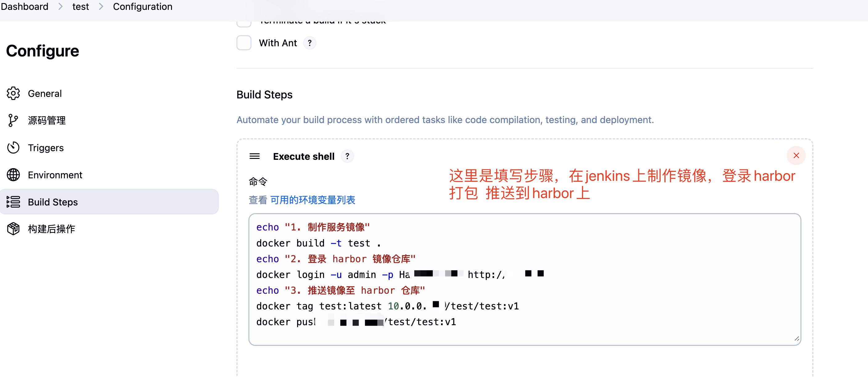Open help for Execute shell
The width and height of the screenshot is (868, 377).
347,156
